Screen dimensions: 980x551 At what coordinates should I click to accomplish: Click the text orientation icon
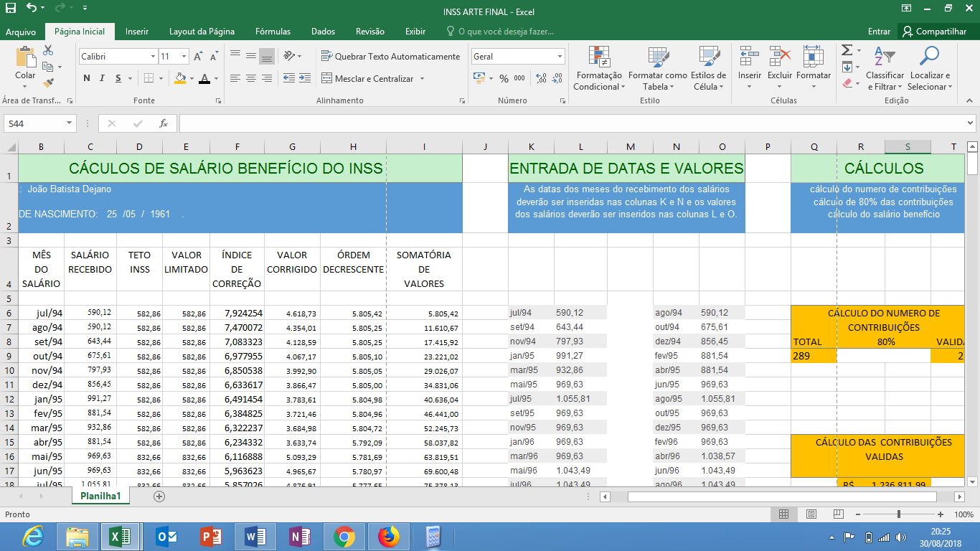(x=289, y=56)
